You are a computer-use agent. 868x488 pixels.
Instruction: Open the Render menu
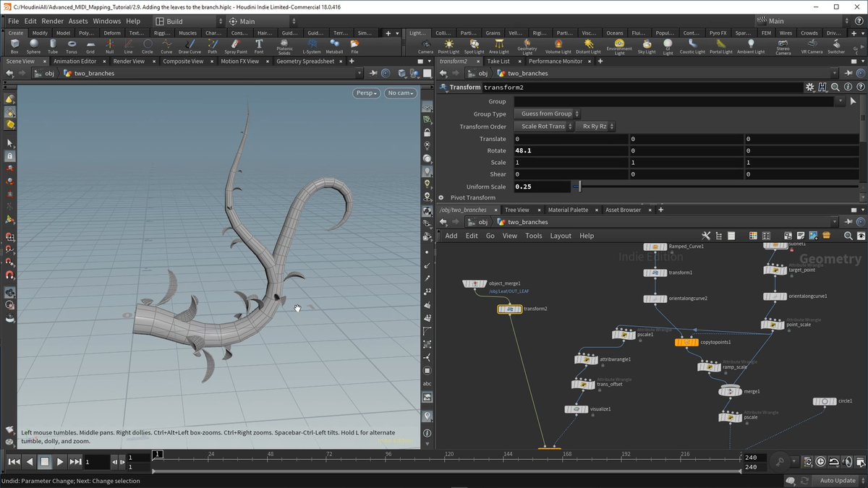[x=52, y=21]
